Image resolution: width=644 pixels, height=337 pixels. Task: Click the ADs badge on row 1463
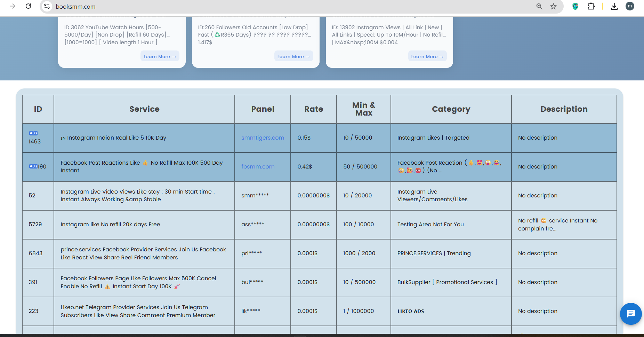click(x=33, y=133)
